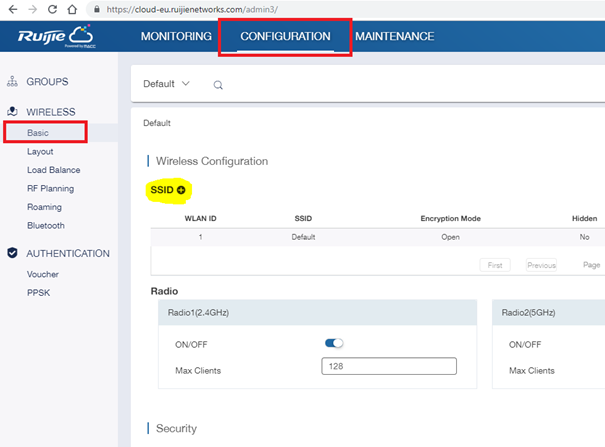Select Basic under Wireless
The width and height of the screenshot is (605, 447).
click(38, 132)
